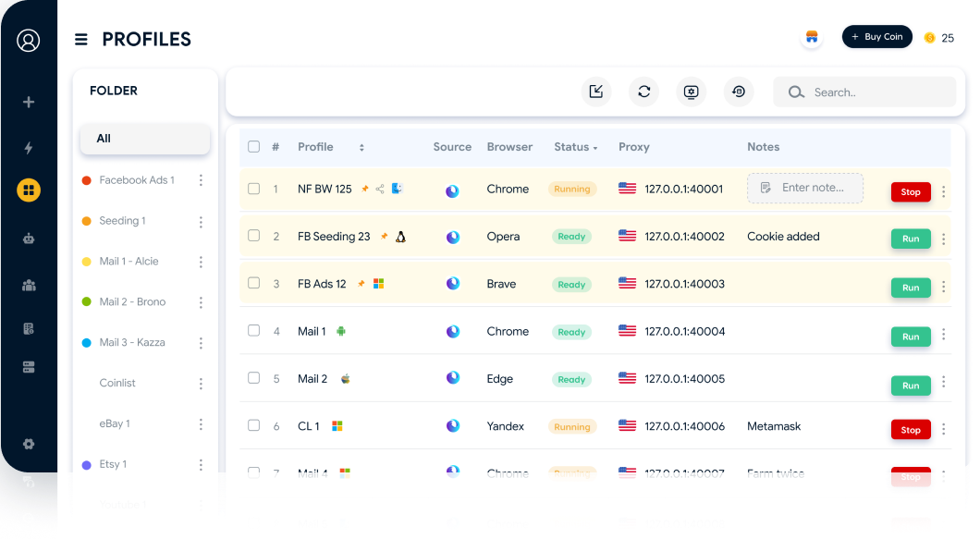Open the team members icon in the sidebar
Screen dimensions: 980x539
click(x=28, y=285)
